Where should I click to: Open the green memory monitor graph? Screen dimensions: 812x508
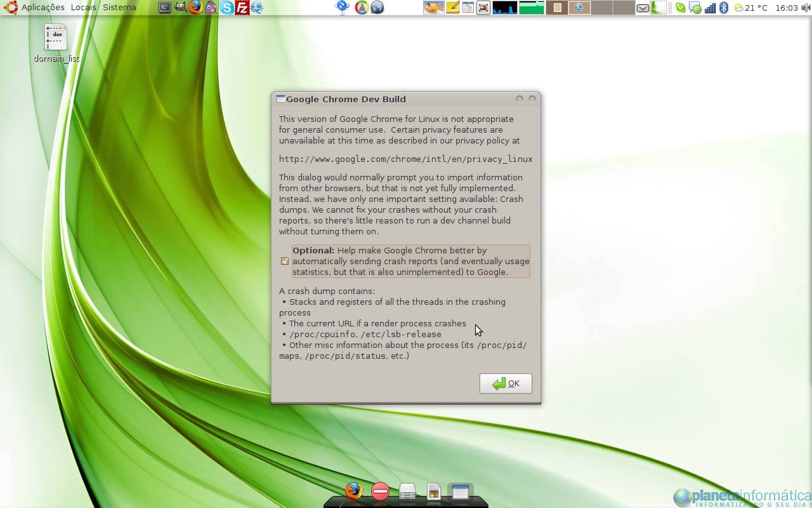click(532, 8)
